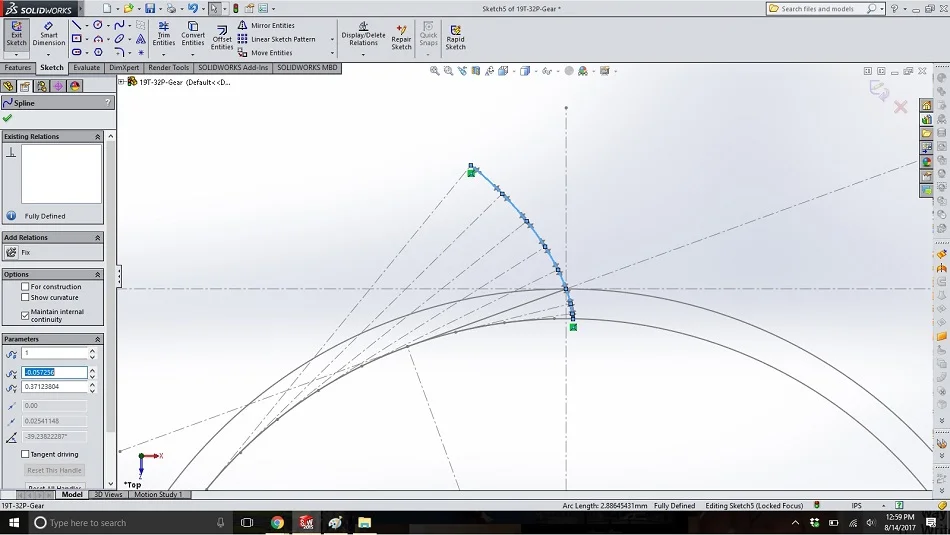Select the Spline sketch tool
The width and height of the screenshot is (950, 535).
(119, 25)
